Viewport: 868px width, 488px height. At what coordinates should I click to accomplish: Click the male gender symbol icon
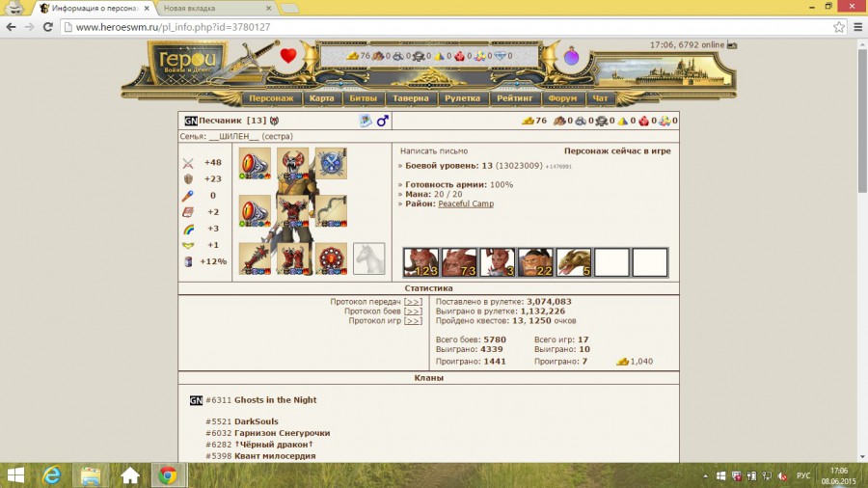click(383, 120)
